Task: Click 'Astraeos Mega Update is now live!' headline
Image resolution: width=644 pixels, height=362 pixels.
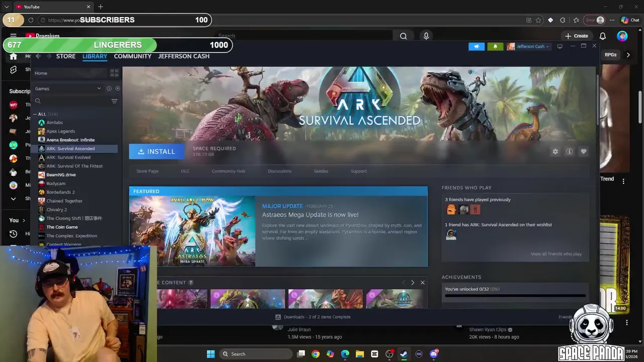Action: click(310, 215)
